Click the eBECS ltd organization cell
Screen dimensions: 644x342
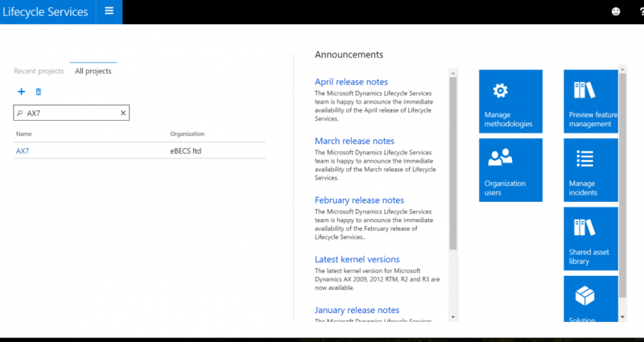pos(186,150)
